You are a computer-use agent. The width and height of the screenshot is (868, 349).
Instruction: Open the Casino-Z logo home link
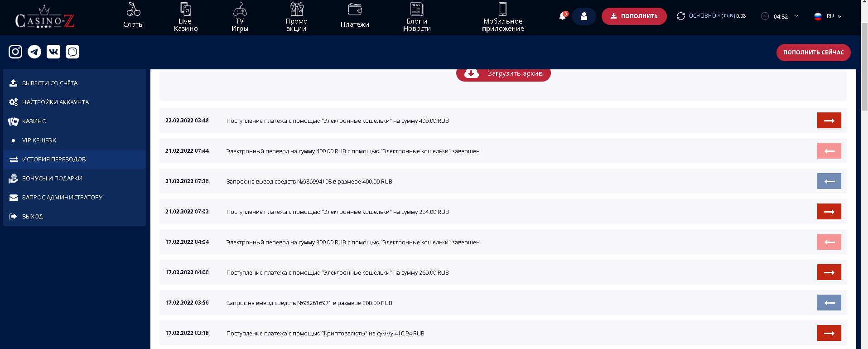[x=44, y=17]
